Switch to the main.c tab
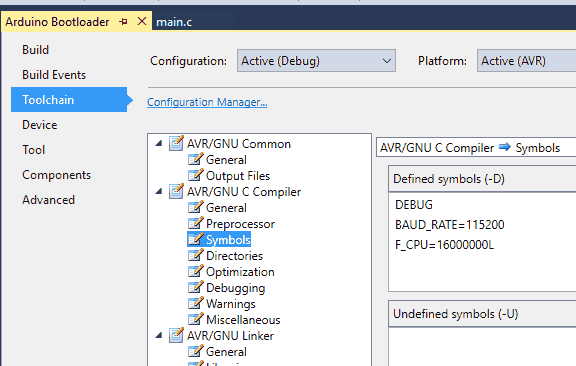Image resolution: width=576 pixels, height=366 pixels. tap(174, 22)
